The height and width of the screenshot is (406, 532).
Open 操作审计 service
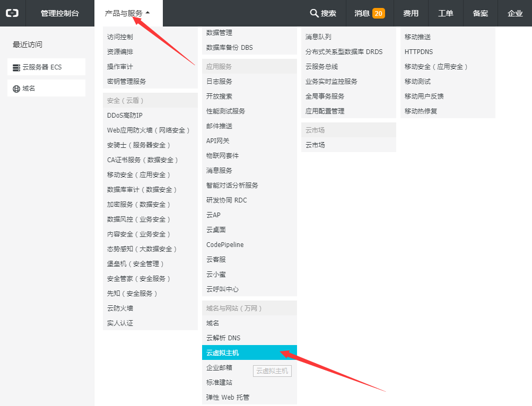coord(120,67)
